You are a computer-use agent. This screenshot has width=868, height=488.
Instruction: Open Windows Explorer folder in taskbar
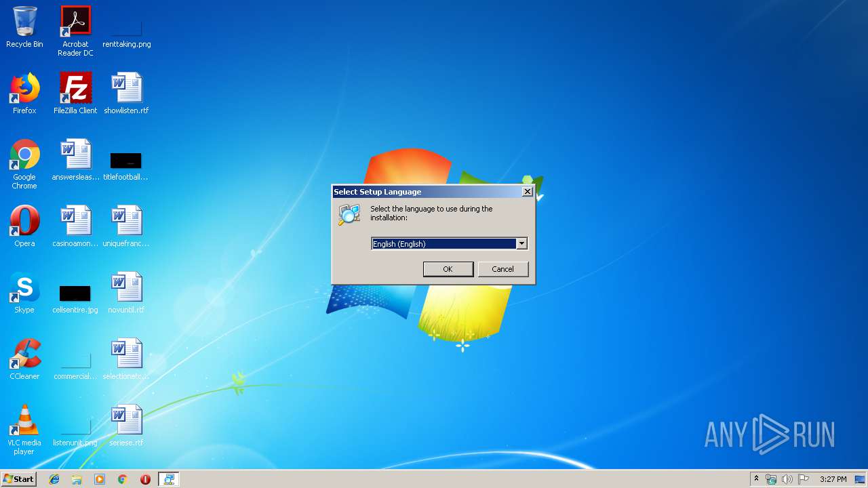[x=77, y=479]
